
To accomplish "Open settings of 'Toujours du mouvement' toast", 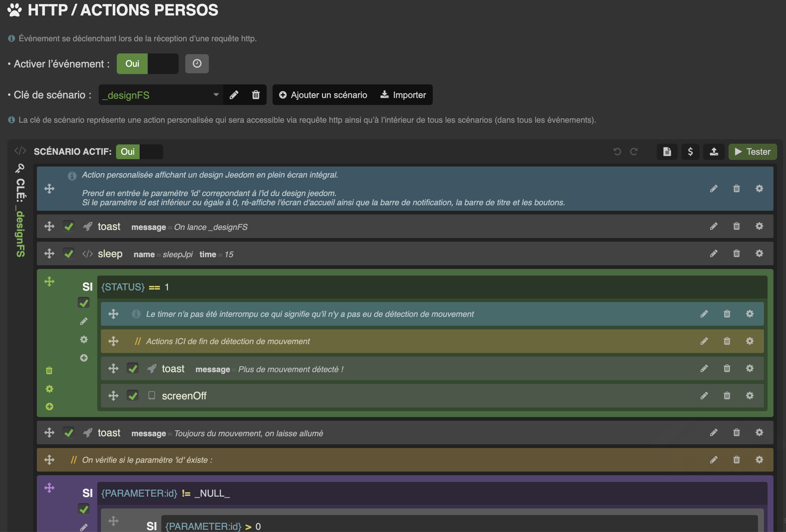I will coord(759,433).
